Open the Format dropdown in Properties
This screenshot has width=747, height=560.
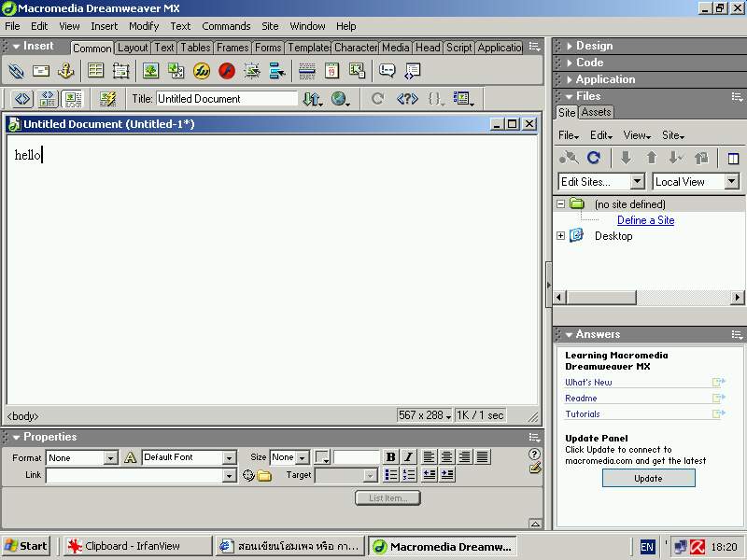110,458
